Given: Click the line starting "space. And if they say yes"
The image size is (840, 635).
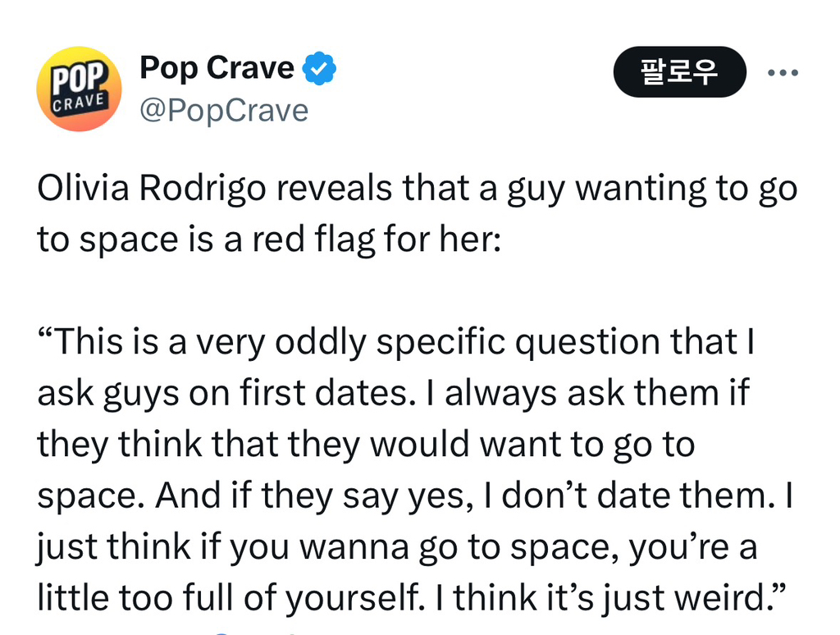Looking at the screenshot, I should click(x=414, y=495).
